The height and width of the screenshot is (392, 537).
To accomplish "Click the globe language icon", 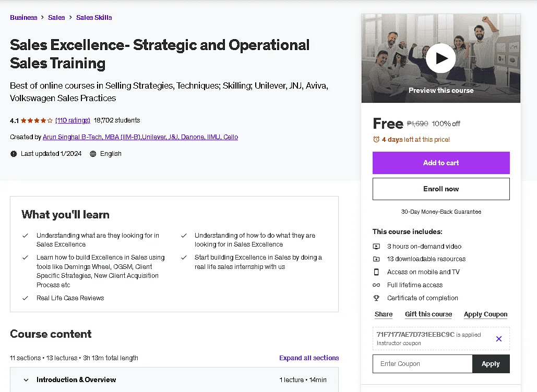I will coord(93,154).
